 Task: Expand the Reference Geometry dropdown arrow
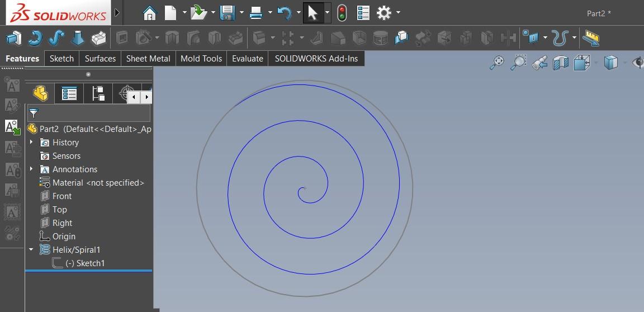[x=545, y=38]
